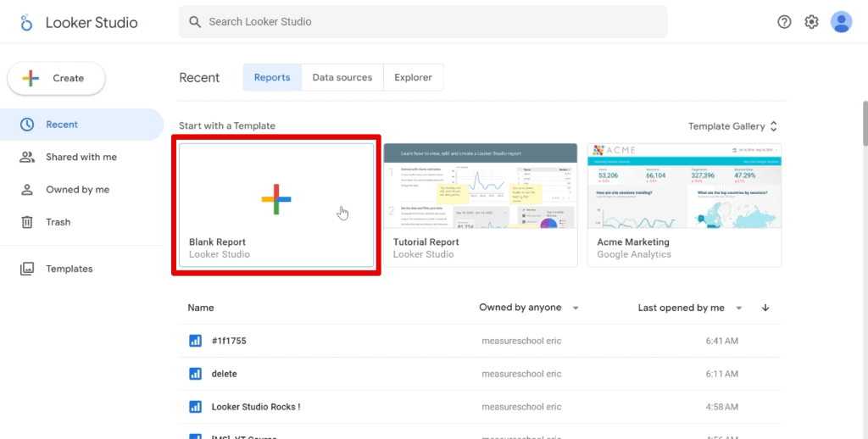Switch to the Explorer tab
This screenshot has width=868, height=439.
tap(413, 77)
